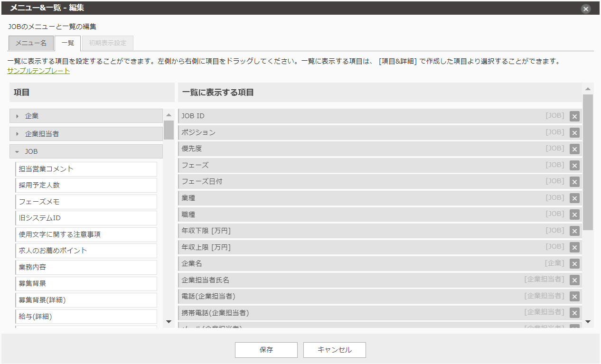Select the 旧システムID item
This screenshot has height=364, width=601.
pos(86,218)
